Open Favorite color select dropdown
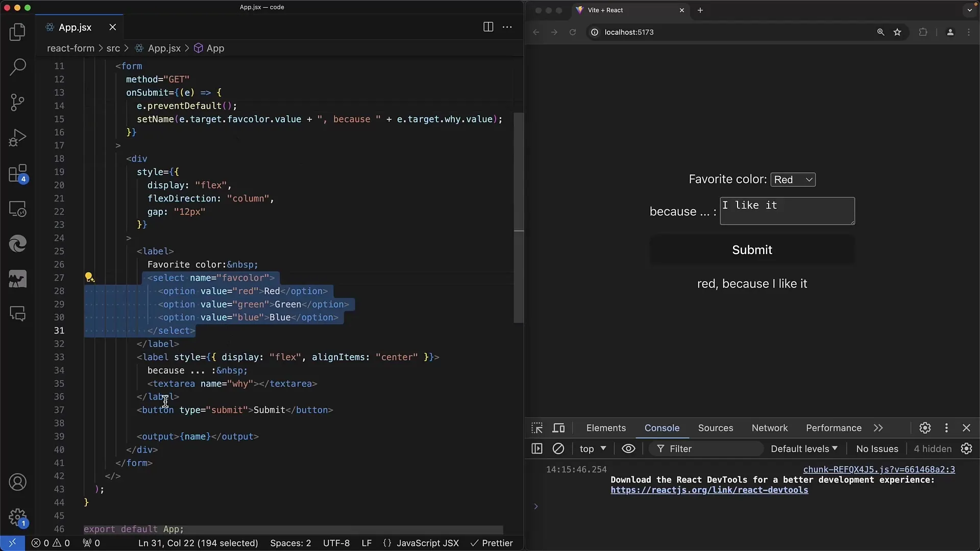980x551 pixels. coord(793,180)
